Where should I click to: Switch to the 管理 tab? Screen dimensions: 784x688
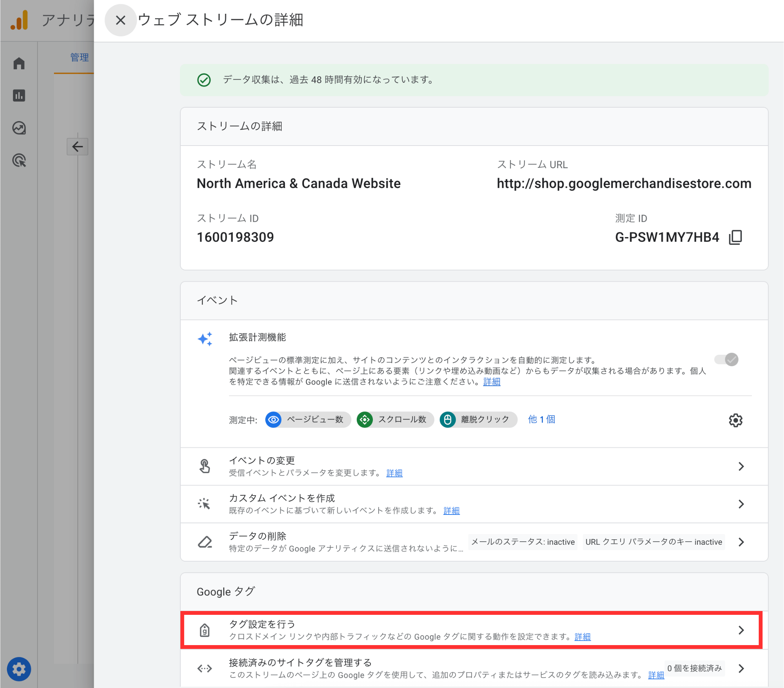coord(79,57)
